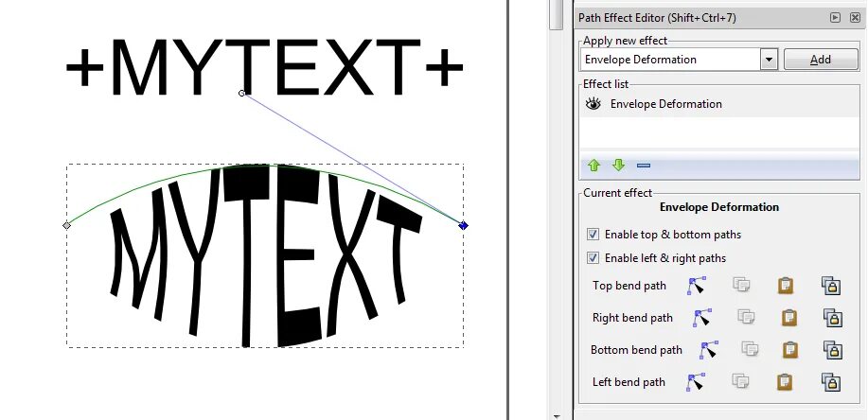Close the Path Effect Editor panel
Image resolution: width=868 pixels, height=420 pixels.
pos(856,18)
